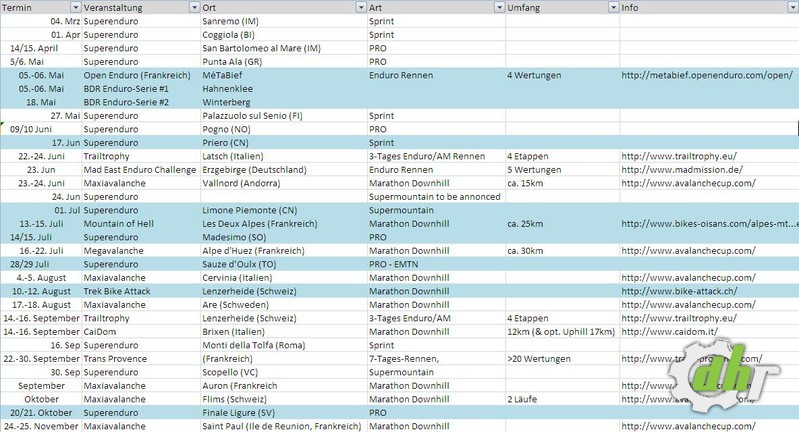Select the cell 'Priero (CN)'
The height and width of the screenshot is (432, 799).
click(x=284, y=143)
